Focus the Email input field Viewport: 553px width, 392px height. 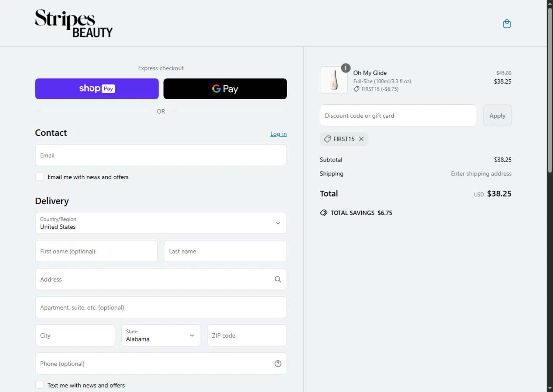pos(161,155)
